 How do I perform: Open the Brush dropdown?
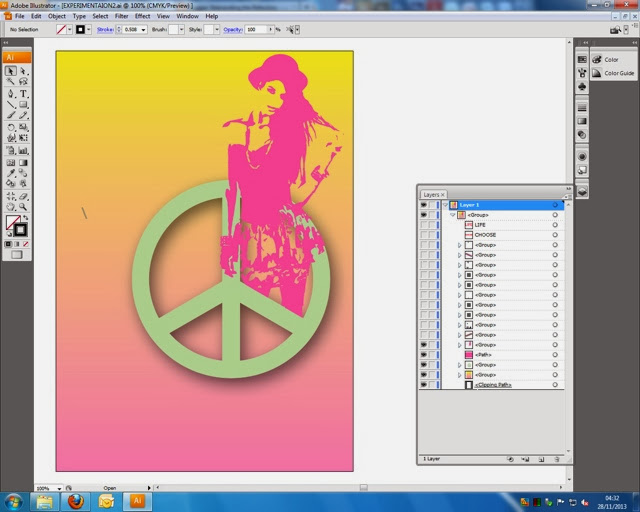182,29
